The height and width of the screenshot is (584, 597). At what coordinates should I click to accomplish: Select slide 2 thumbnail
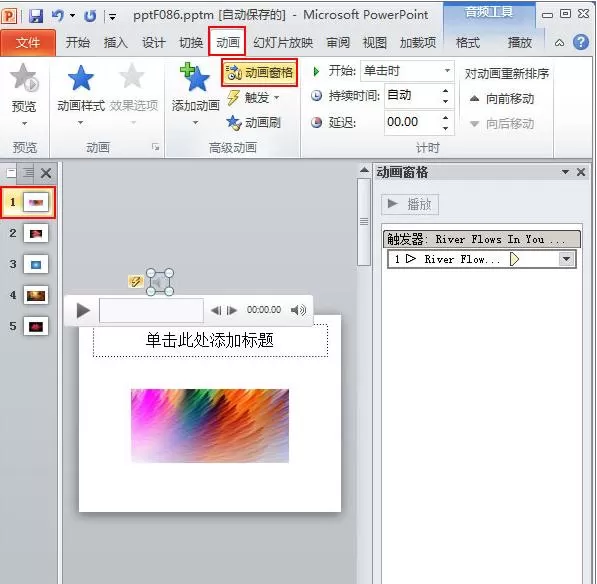(35, 233)
